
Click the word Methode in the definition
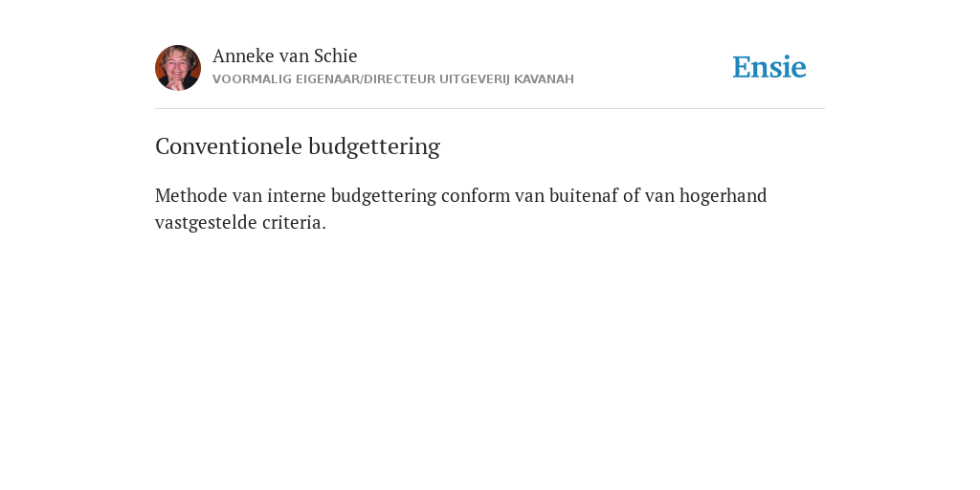tap(191, 195)
